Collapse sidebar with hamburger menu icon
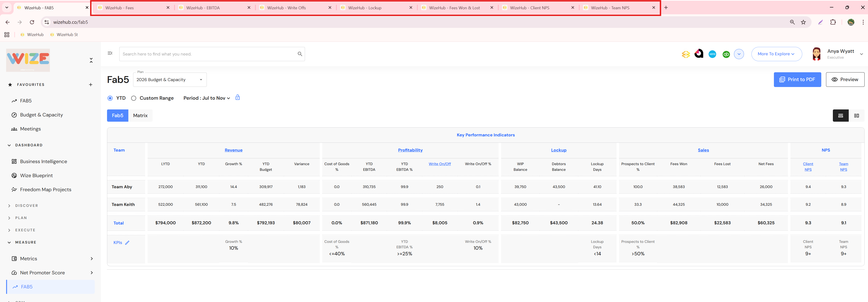Image resolution: width=868 pixels, height=302 pixels. (110, 53)
